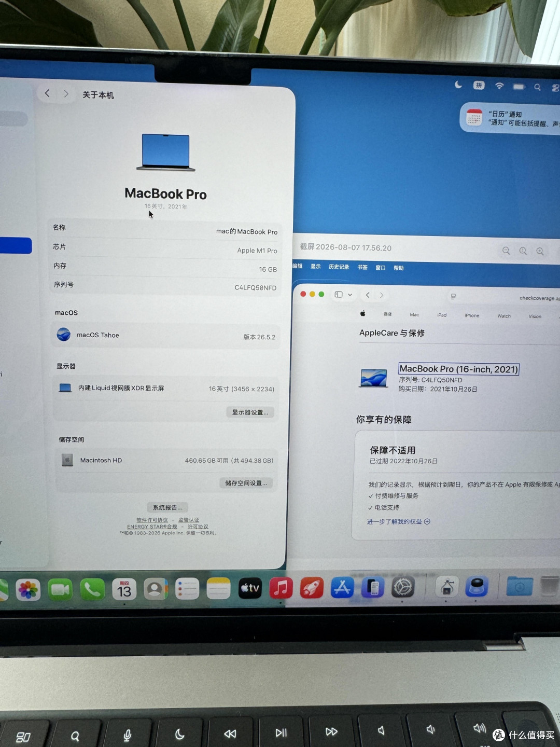Launch iPhone Mirroring from the Dock

[x=372, y=587]
